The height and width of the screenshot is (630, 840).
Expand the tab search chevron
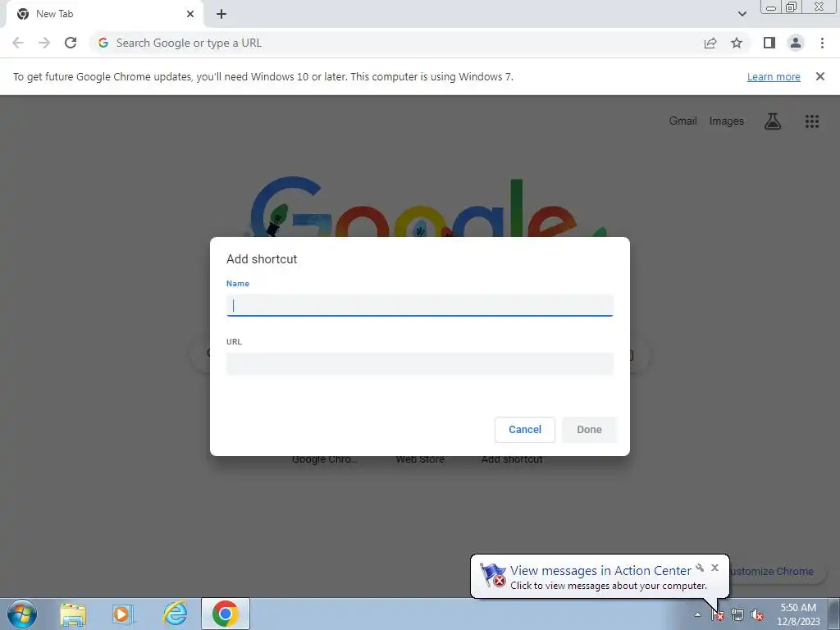click(x=742, y=14)
